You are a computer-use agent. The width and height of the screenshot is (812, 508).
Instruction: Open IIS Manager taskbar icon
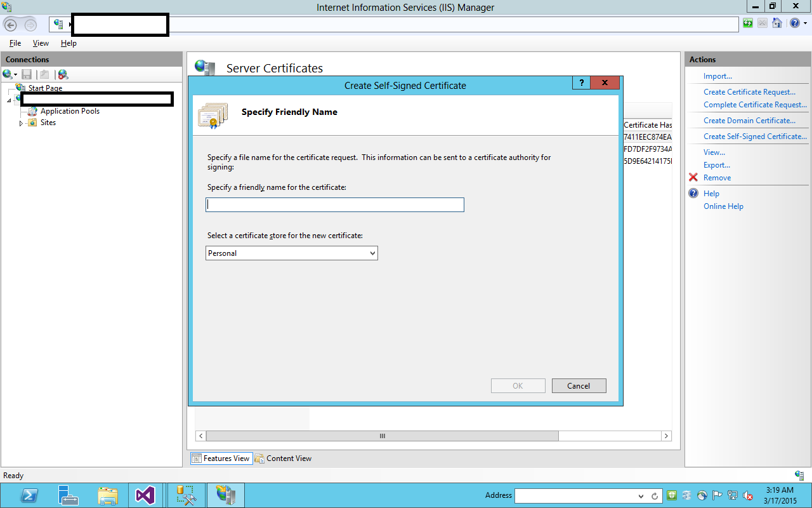226,495
